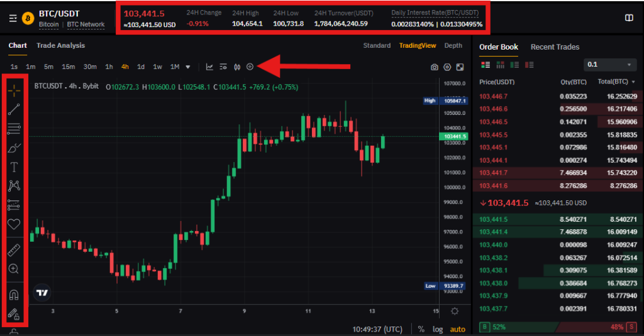Select the trend line drawing tool
Screen dimensions: 644x336
(14, 109)
